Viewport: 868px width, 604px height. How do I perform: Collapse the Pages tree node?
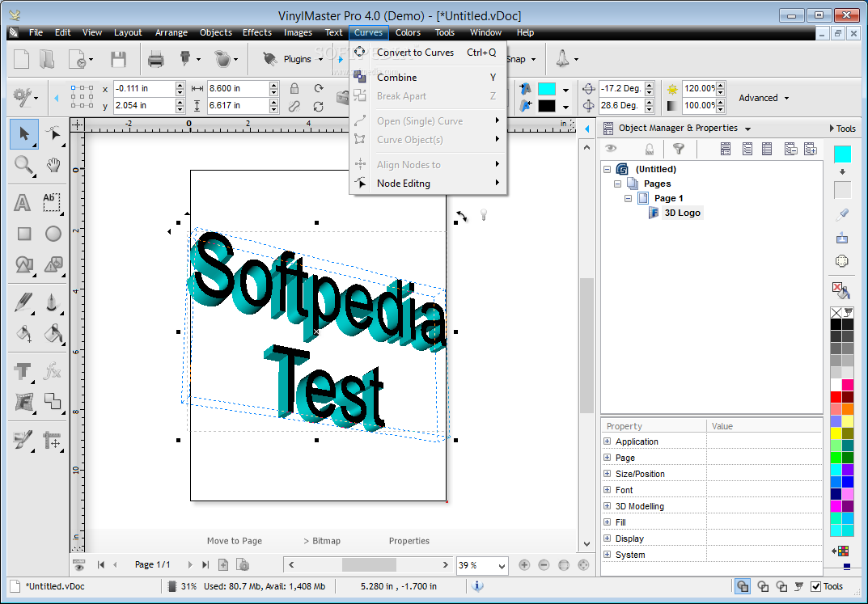coord(618,184)
